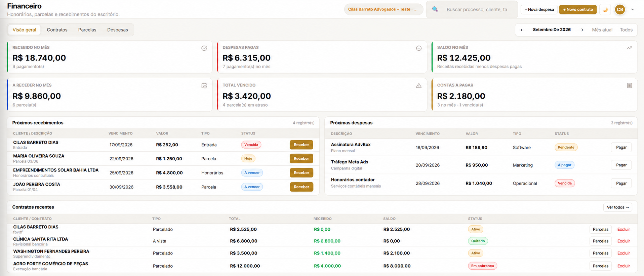Switch to the Visão geral tab
The image size is (644, 276).
(24, 30)
